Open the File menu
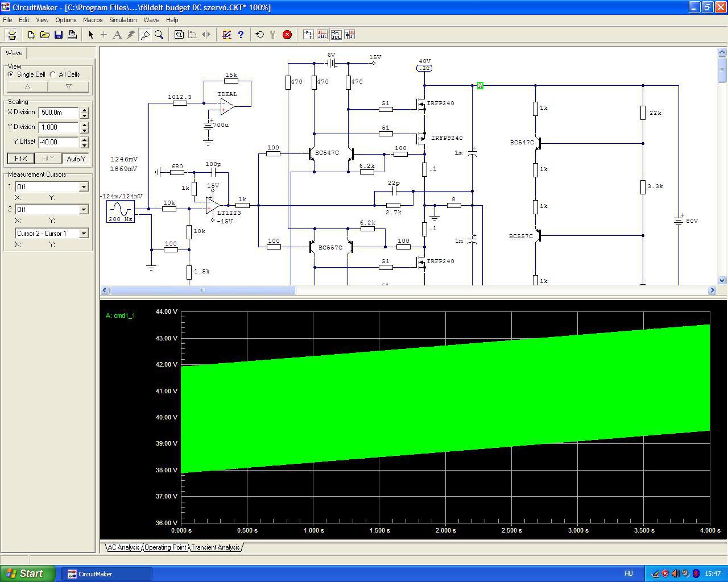The height and width of the screenshot is (582, 728). click(7, 20)
